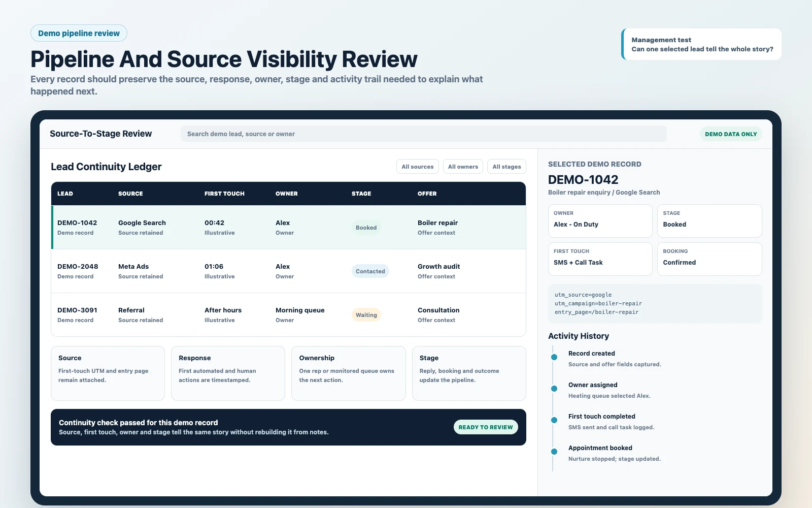Click the utm_campaign=boiler-repair line
This screenshot has width=812, height=508.
pos(598,303)
